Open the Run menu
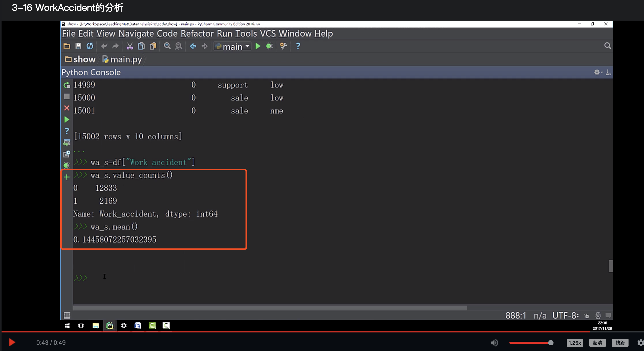 [225, 34]
